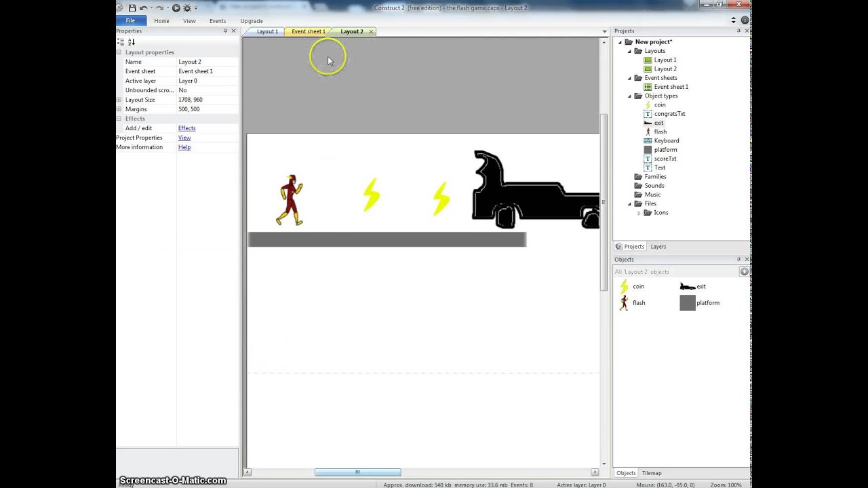Click the Event sheet property value

[208, 71]
